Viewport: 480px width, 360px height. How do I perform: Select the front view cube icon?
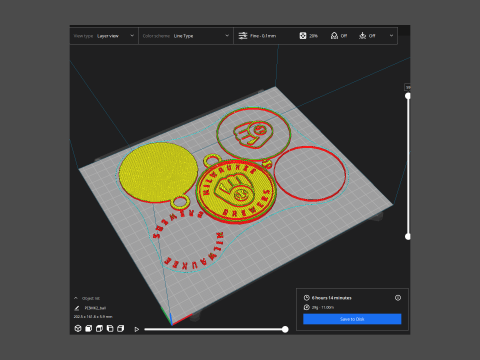pyautogui.click(x=89, y=329)
